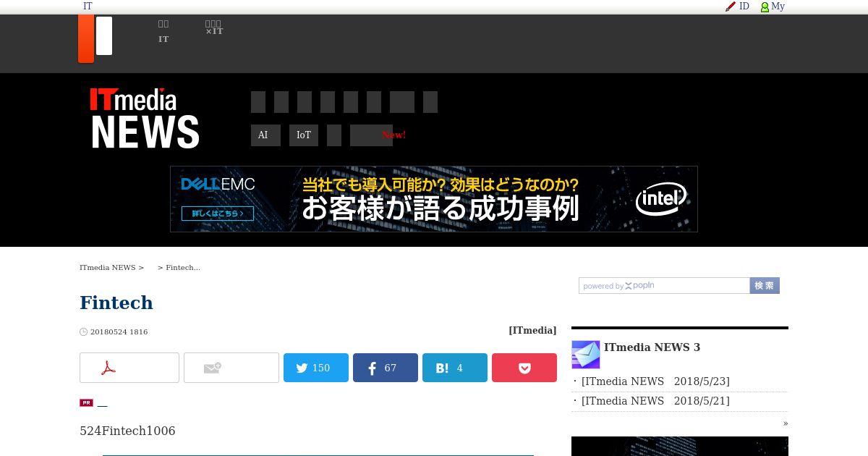The width and height of the screenshot is (868, 456).
Task: Click the text 524Fintech1006
Action: tap(127, 431)
